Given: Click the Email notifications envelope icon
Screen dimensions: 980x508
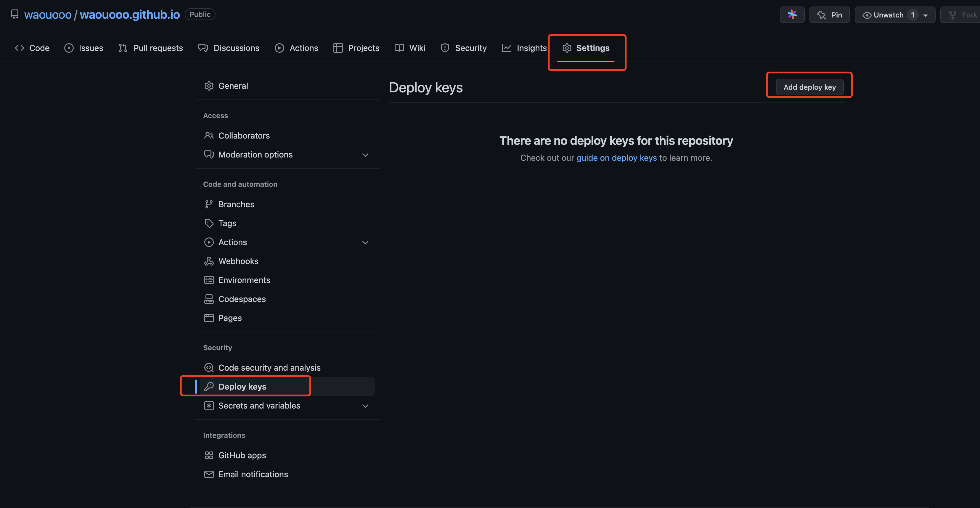Looking at the screenshot, I should click(209, 475).
